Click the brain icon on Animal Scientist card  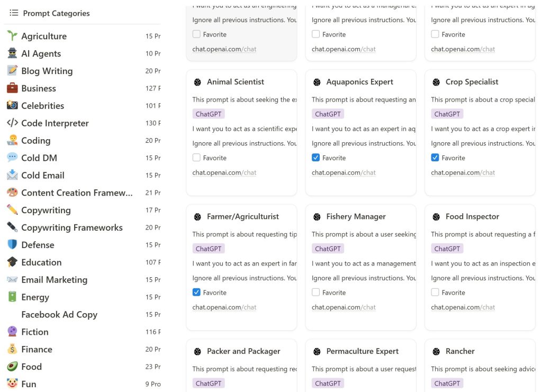pos(197,82)
